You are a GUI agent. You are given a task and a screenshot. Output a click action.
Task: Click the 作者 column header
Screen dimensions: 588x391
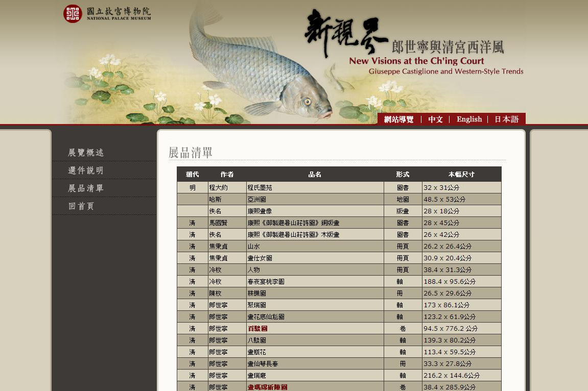pyautogui.click(x=227, y=175)
